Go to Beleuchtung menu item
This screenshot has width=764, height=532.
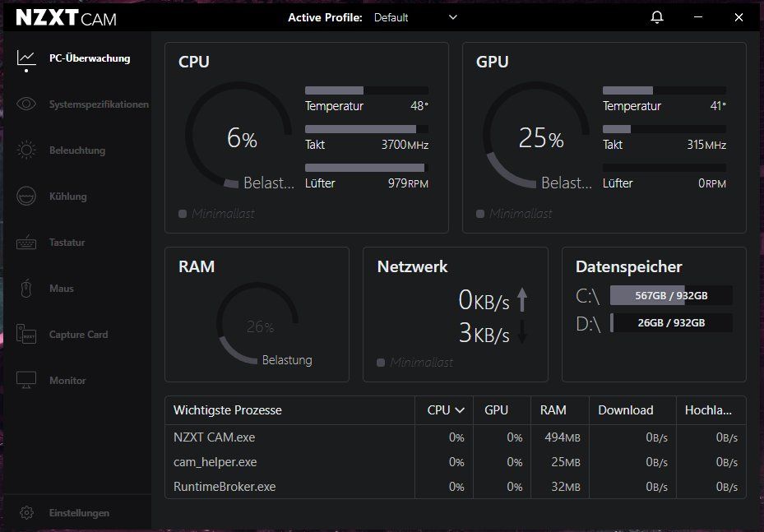click(77, 150)
